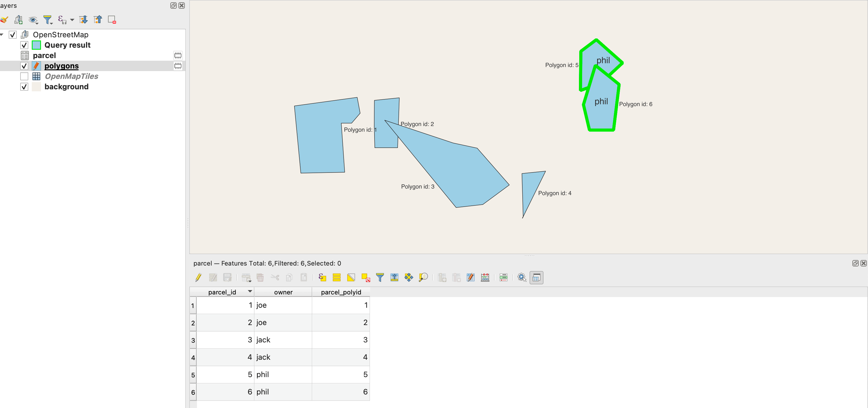Enable the OpenMapTiles layer checkbox

coord(24,76)
